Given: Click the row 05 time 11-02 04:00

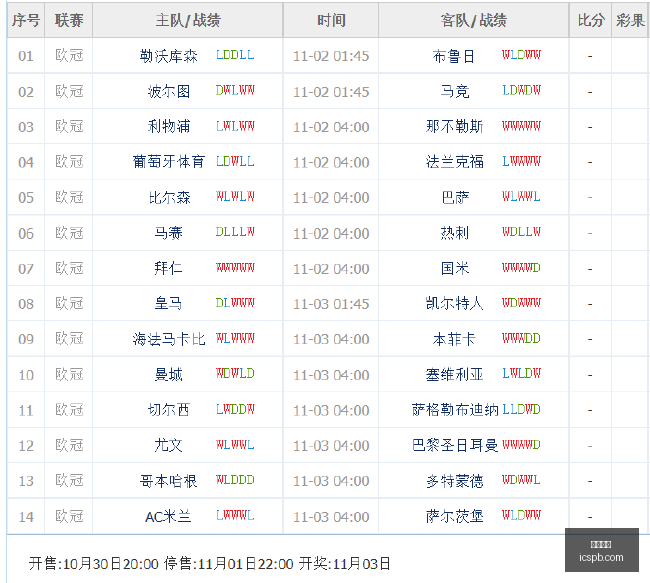Looking at the screenshot, I should (331, 197).
